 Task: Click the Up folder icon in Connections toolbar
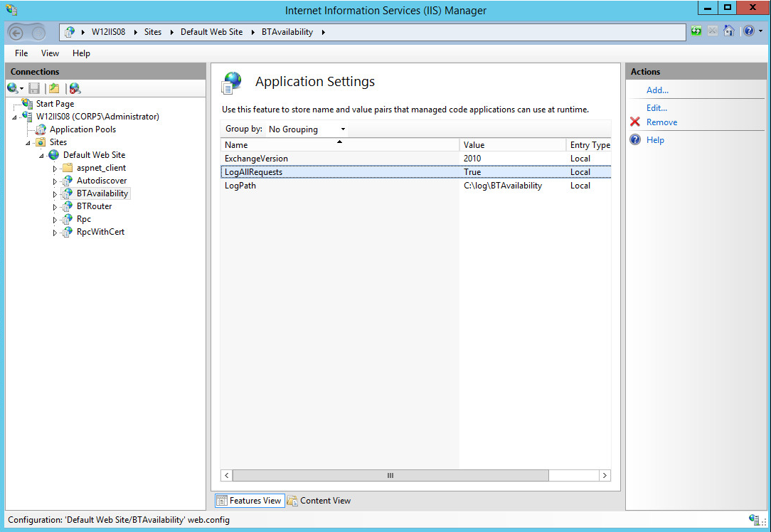[x=53, y=88]
